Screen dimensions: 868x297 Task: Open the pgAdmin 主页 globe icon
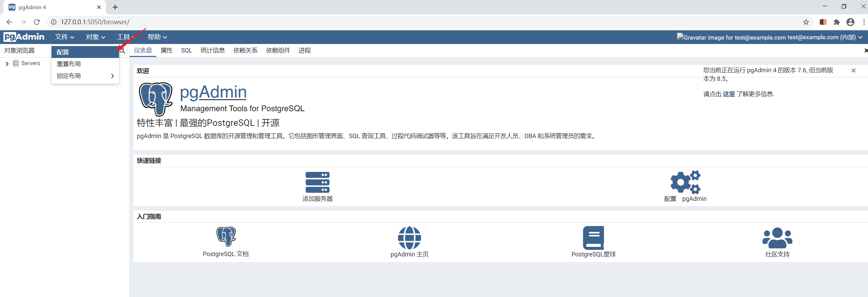pos(409,238)
